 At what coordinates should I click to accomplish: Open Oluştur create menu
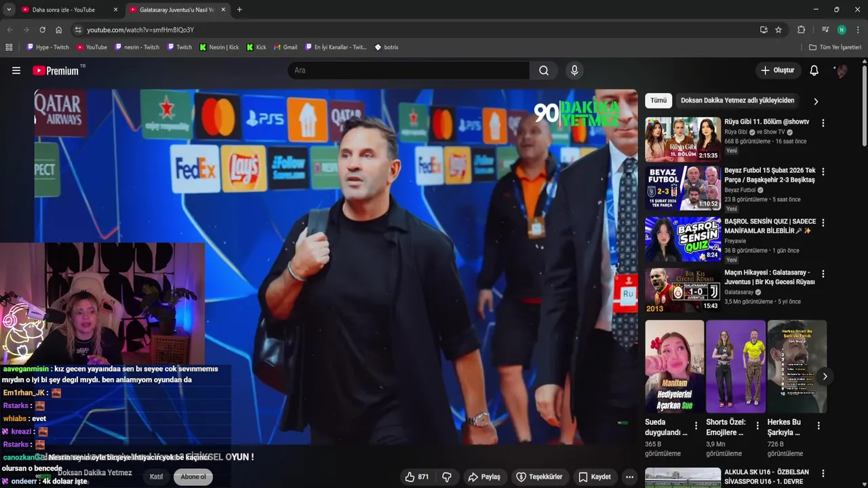(x=777, y=70)
